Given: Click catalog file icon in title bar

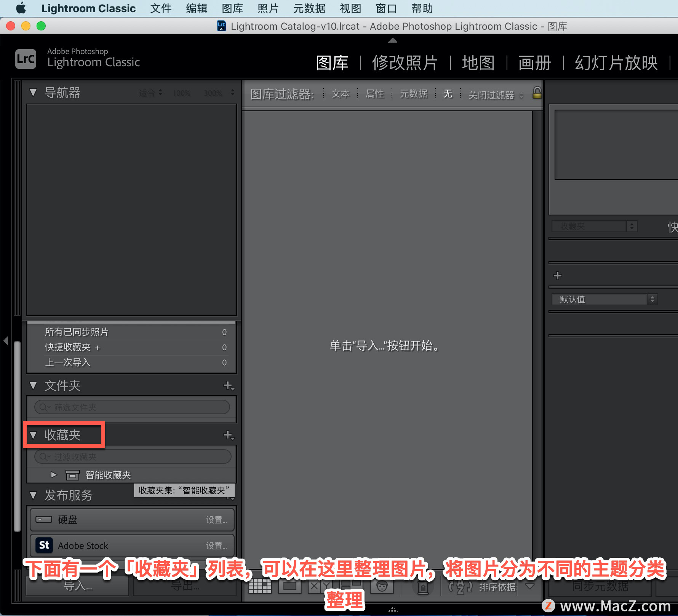Looking at the screenshot, I should 222,26.
